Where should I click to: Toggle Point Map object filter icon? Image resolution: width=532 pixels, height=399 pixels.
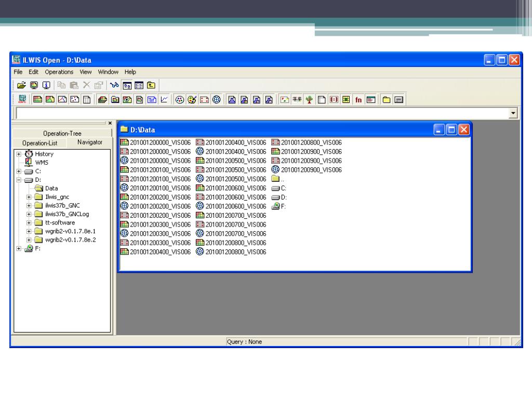(x=74, y=99)
